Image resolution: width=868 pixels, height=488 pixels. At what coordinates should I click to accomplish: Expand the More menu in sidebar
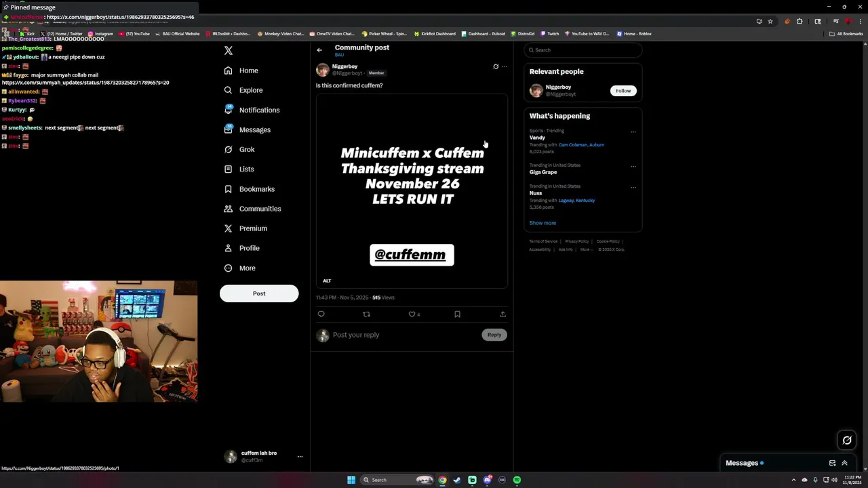[x=240, y=268]
